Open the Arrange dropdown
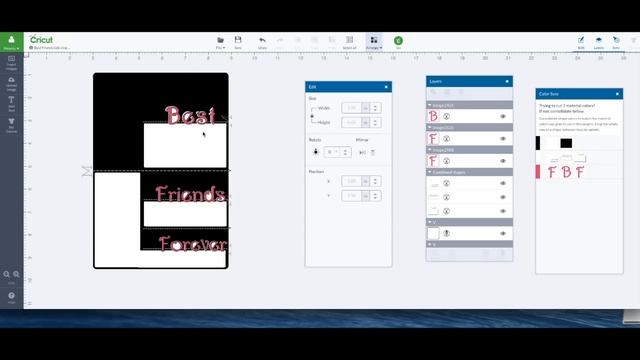This screenshot has height=360, width=640. click(374, 42)
